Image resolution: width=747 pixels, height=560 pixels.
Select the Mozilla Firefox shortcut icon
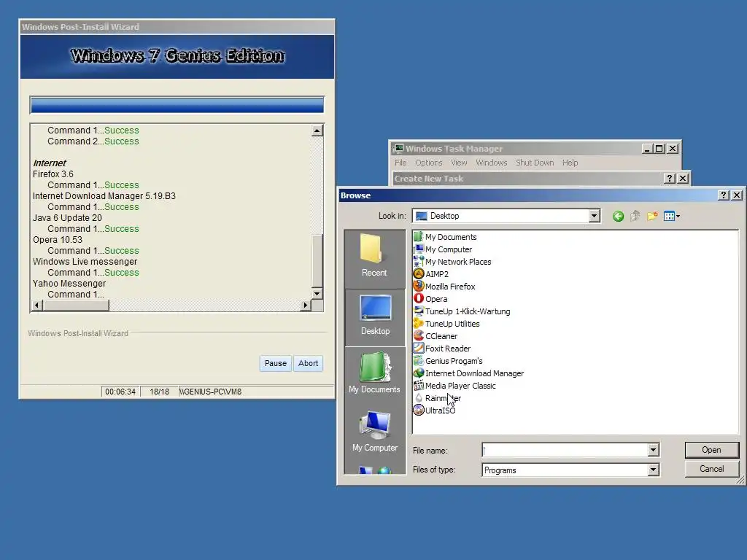[x=418, y=286]
